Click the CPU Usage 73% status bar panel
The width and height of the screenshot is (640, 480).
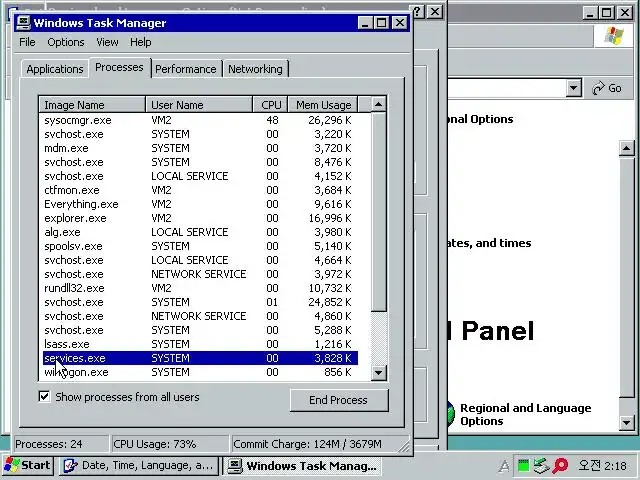[170, 444]
